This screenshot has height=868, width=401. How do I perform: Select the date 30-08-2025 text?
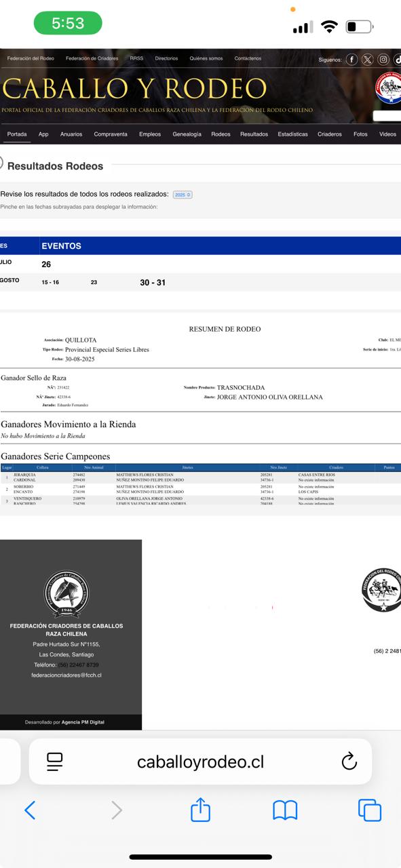tap(80, 359)
